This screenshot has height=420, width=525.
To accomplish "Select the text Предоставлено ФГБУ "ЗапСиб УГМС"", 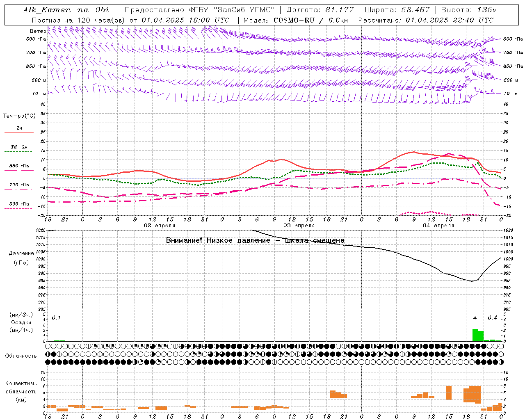I will coord(200,10).
